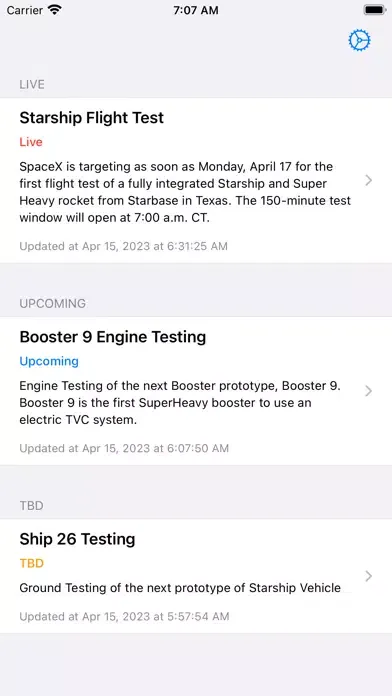Open settings via the gear icon
The width and height of the screenshot is (392, 696).
coord(359,41)
